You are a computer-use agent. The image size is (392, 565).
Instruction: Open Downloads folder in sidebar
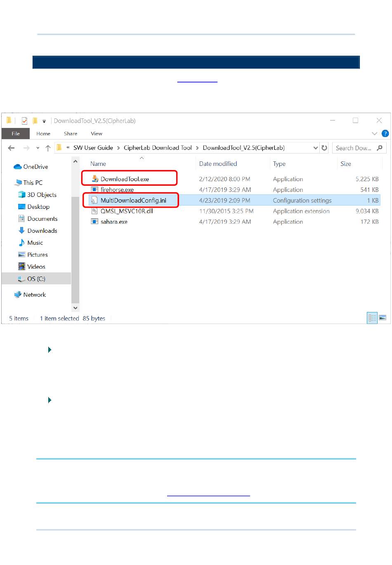point(38,231)
